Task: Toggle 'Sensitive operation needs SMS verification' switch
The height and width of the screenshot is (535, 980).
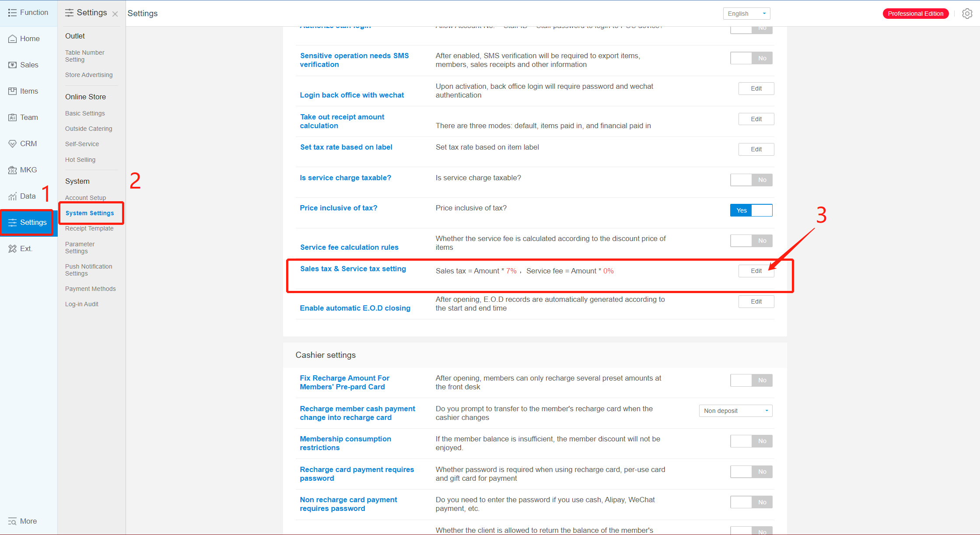Action: (x=751, y=58)
